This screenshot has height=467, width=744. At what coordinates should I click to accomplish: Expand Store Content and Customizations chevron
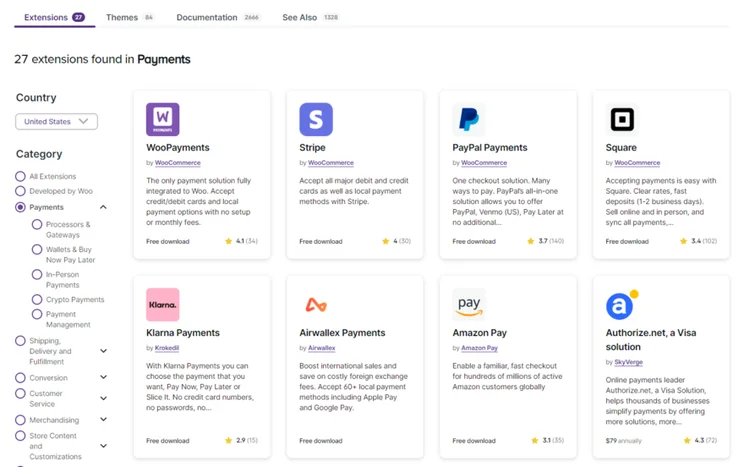pos(103,446)
